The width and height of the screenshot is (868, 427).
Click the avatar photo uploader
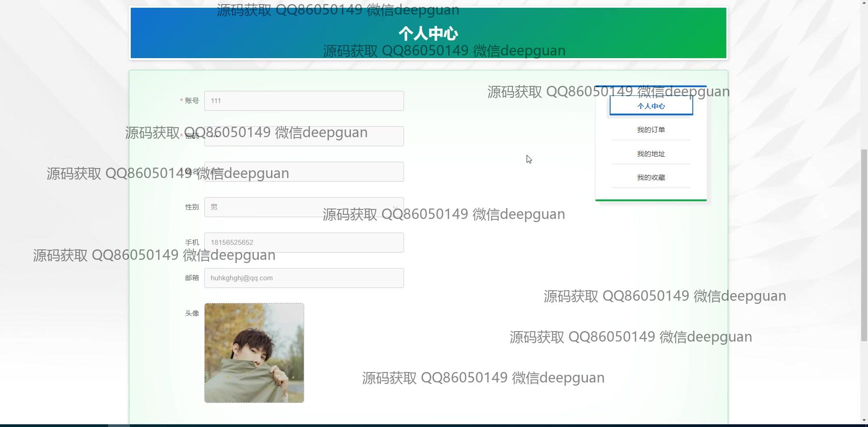click(254, 353)
